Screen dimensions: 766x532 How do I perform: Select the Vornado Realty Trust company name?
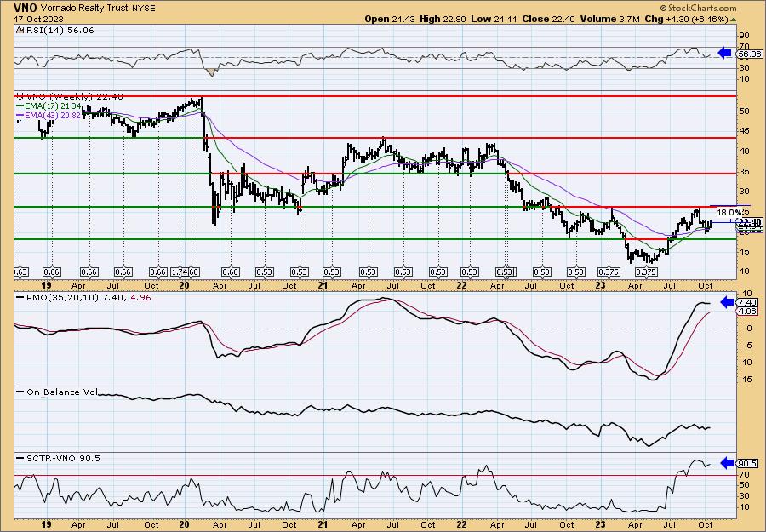(86, 8)
